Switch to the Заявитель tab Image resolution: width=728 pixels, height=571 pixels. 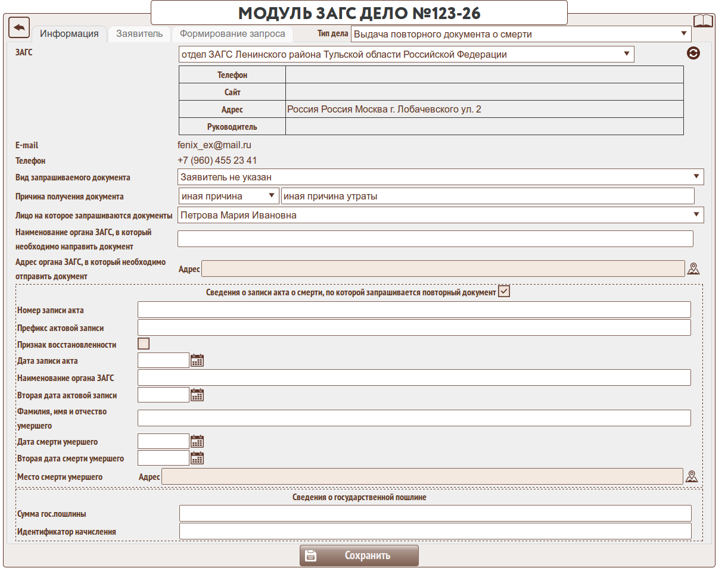tap(139, 34)
